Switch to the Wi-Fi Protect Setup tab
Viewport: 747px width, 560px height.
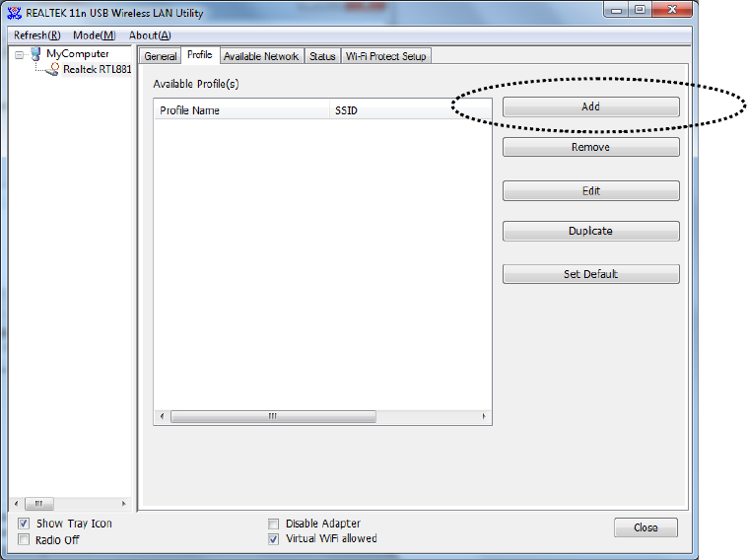pos(386,56)
